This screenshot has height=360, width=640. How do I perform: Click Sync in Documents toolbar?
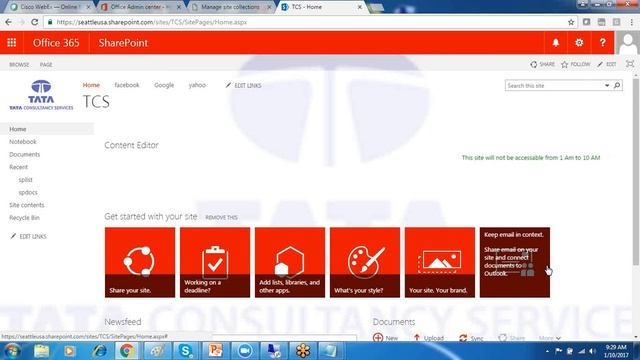471,338
